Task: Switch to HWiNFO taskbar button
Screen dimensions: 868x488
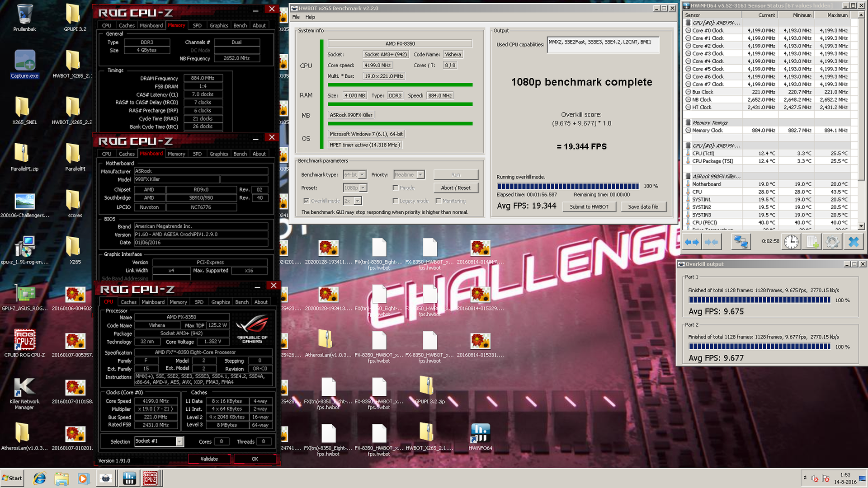Action: click(129, 479)
